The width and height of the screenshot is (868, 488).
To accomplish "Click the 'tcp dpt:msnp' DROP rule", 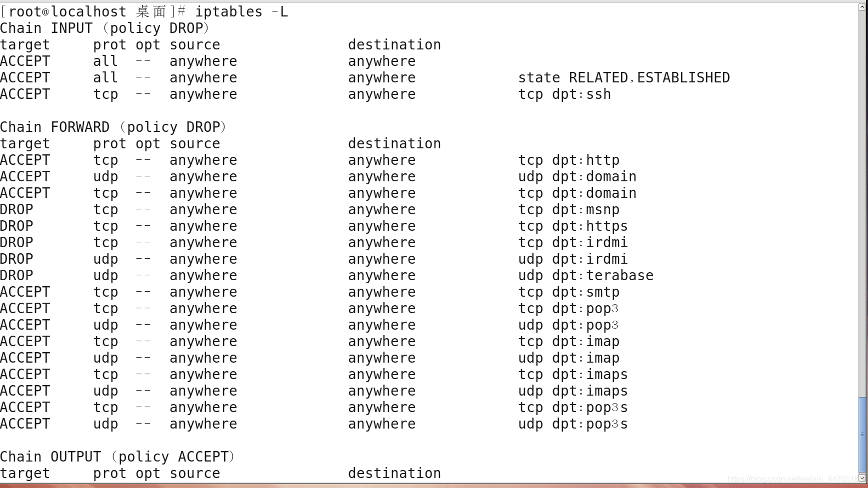I will click(569, 209).
